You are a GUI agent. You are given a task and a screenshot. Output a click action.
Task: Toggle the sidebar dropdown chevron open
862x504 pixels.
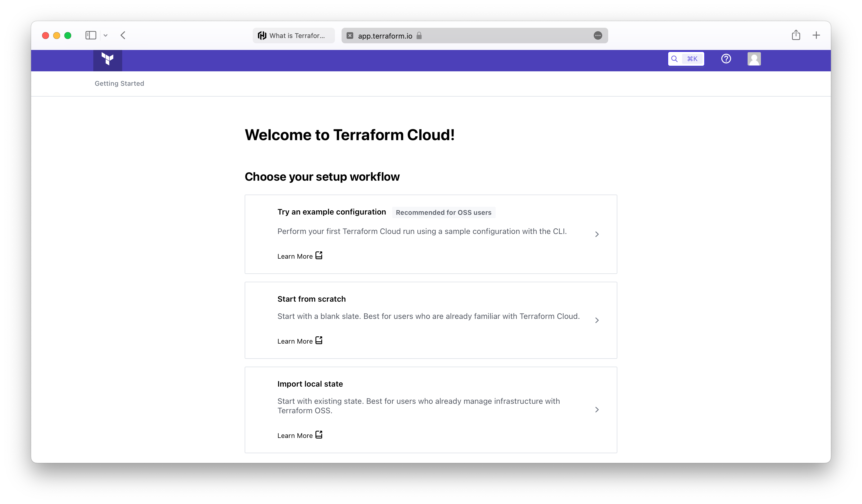[x=106, y=35]
